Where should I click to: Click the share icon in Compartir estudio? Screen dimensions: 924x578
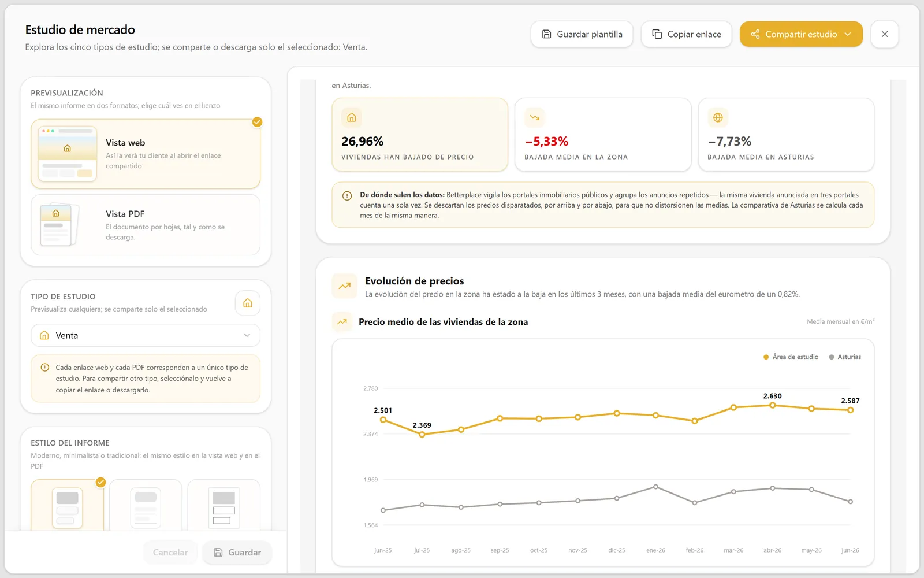tap(755, 34)
